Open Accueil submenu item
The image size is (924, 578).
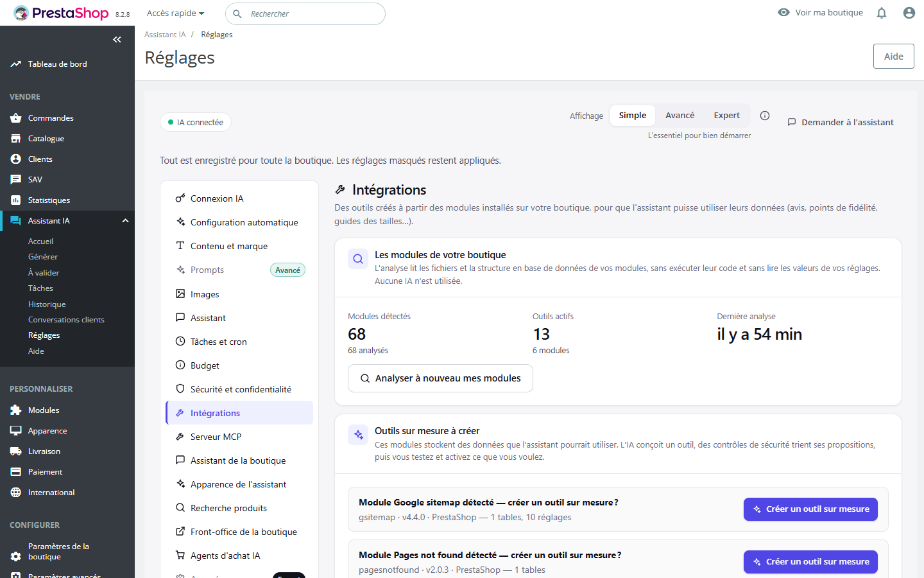tap(41, 241)
